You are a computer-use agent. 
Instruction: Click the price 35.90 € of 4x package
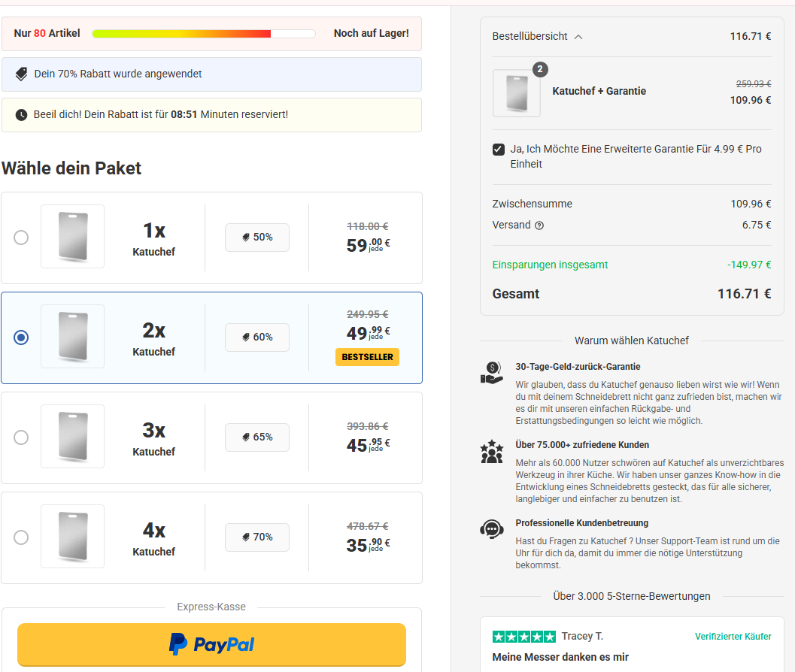(368, 545)
